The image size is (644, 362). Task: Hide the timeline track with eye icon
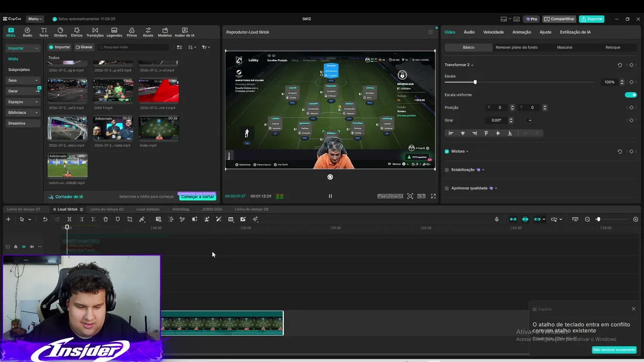pyautogui.click(x=24, y=247)
